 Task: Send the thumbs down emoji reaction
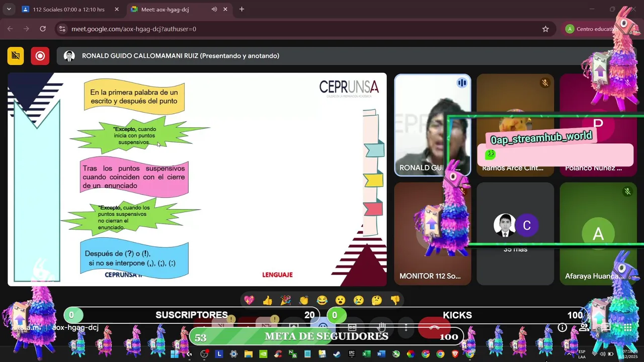[x=395, y=300]
